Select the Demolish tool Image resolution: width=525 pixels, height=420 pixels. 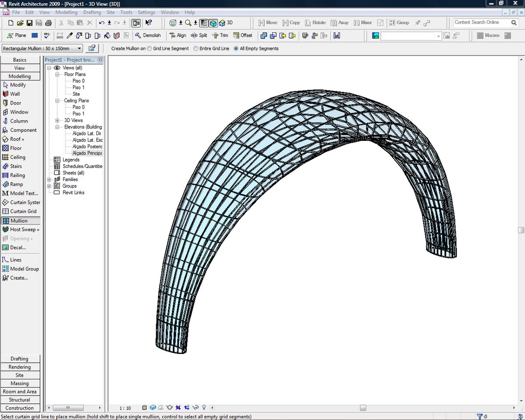click(x=149, y=35)
